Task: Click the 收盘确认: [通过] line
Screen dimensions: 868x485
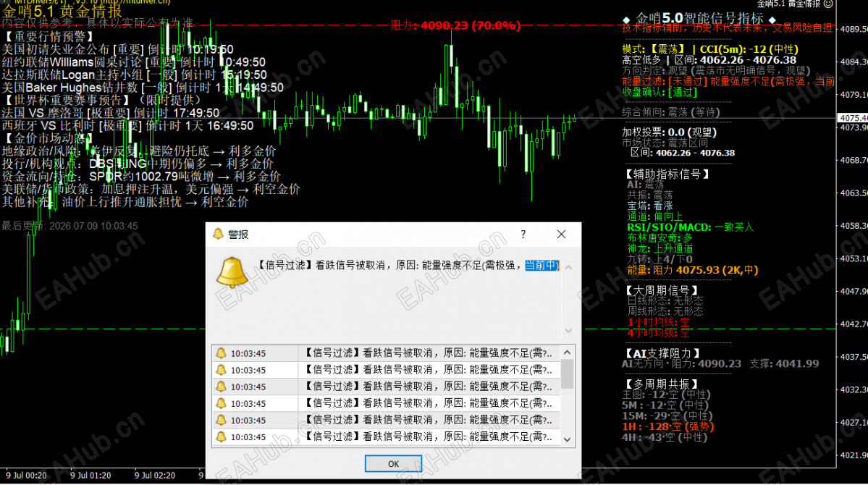Action: 660,92
